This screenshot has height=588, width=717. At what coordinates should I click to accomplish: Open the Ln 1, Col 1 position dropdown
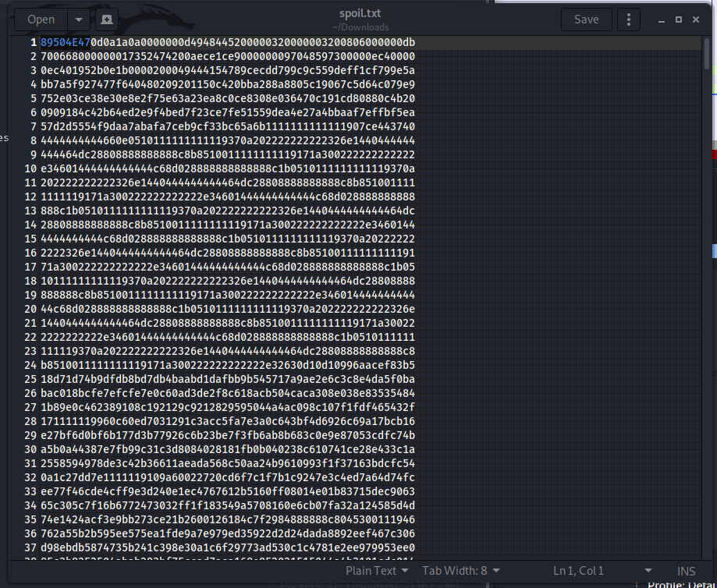602,571
